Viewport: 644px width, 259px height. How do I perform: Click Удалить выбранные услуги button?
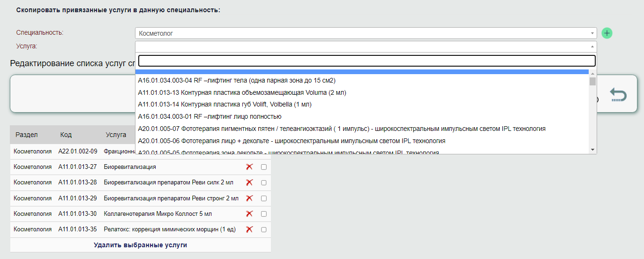pyautogui.click(x=140, y=245)
